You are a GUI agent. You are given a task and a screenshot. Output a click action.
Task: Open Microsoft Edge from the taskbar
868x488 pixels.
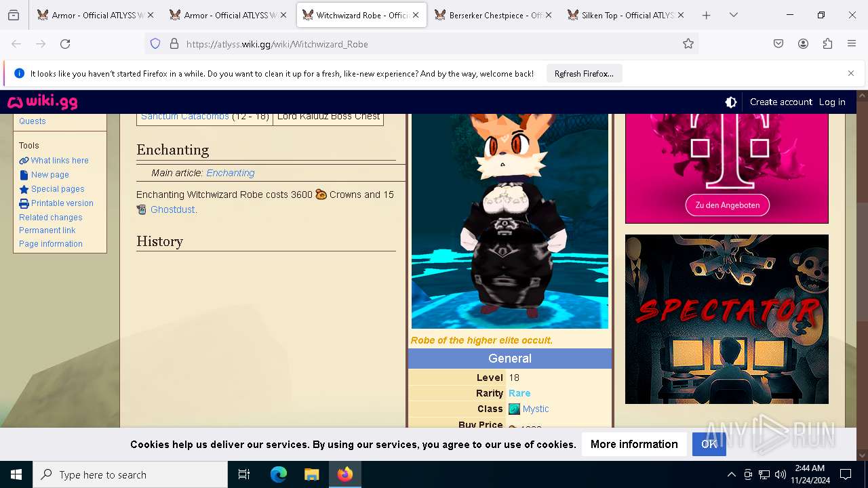click(279, 474)
